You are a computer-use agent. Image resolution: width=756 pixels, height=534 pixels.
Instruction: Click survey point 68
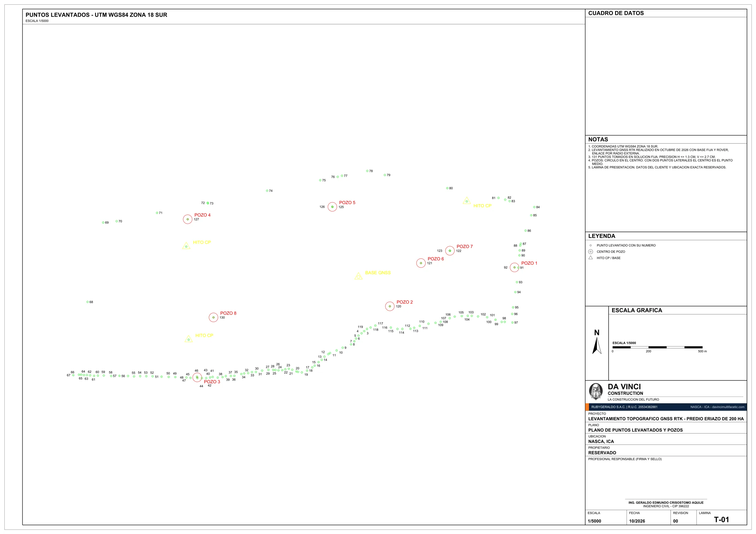(88, 302)
